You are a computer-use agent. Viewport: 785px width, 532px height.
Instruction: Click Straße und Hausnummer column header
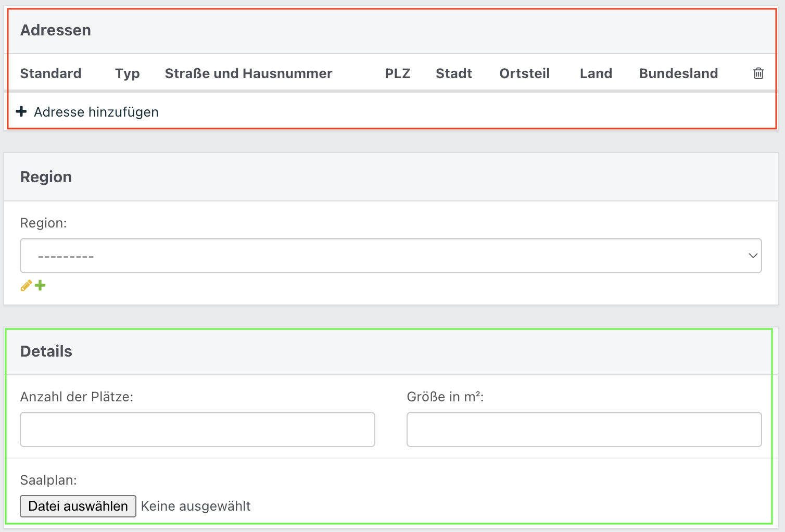click(x=249, y=73)
